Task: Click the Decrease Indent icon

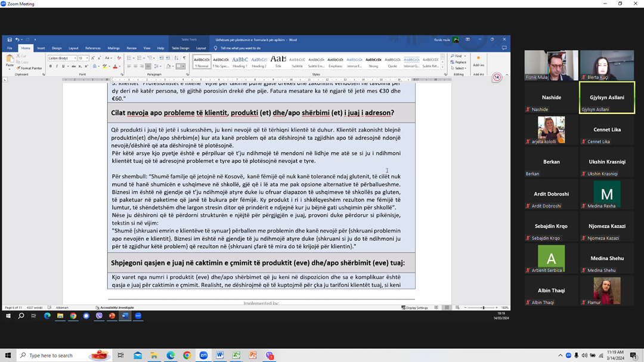Action: pyautogui.click(x=162, y=58)
